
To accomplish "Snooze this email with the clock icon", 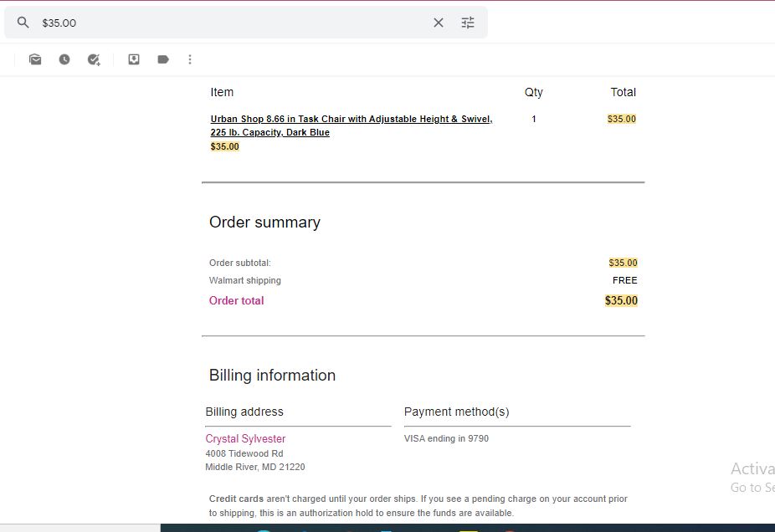I will pos(64,59).
